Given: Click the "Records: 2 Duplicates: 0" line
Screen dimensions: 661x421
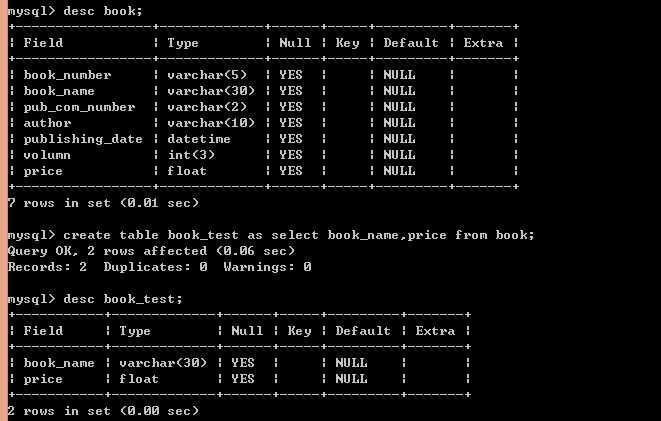Looking at the screenshot, I should tap(159, 267).
